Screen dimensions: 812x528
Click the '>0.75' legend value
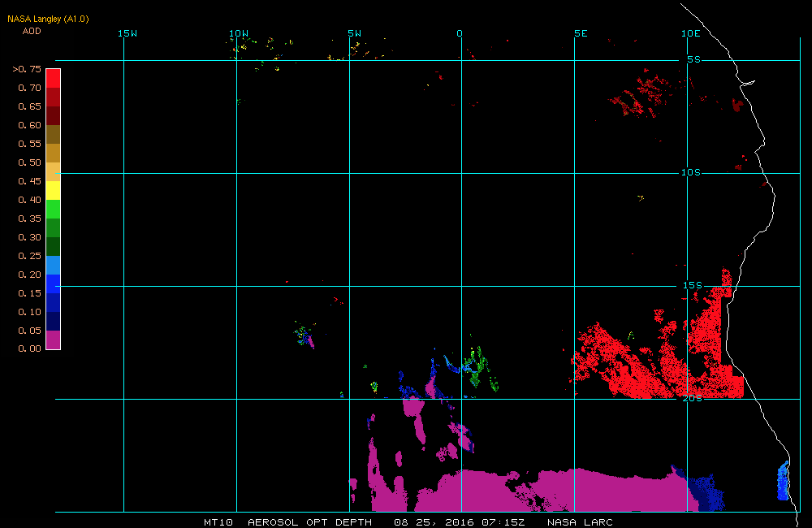coord(27,69)
